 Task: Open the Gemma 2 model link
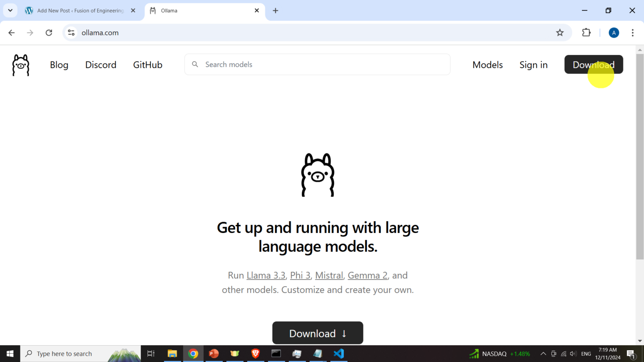(x=368, y=275)
